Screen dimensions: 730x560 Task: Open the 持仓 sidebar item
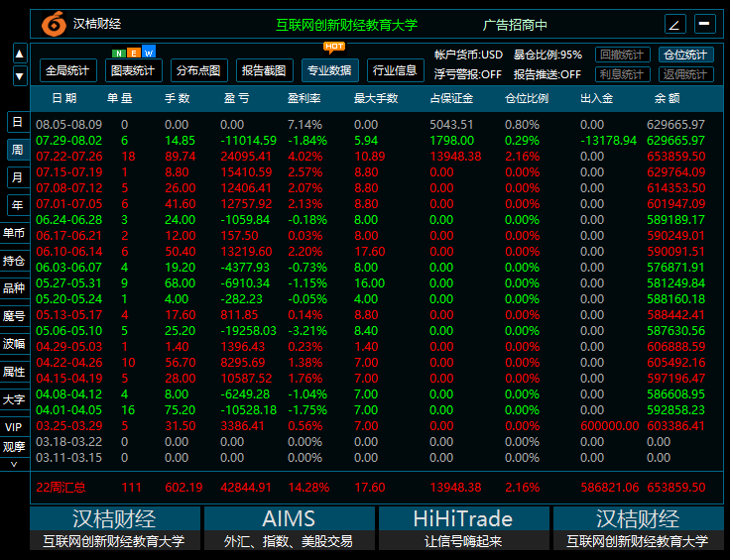click(x=14, y=261)
